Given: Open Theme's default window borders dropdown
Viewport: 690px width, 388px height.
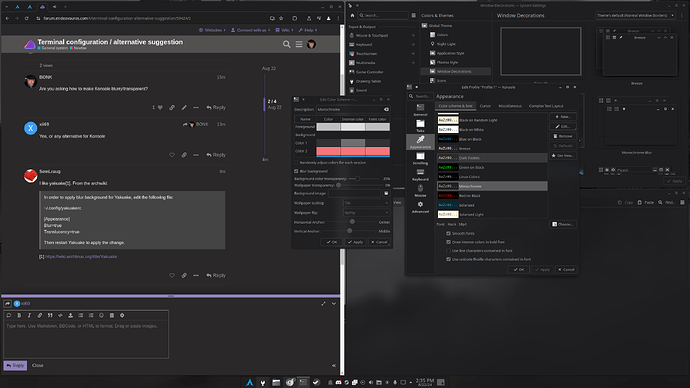Looking at the screenshot, I should click(x=635, y=15).
